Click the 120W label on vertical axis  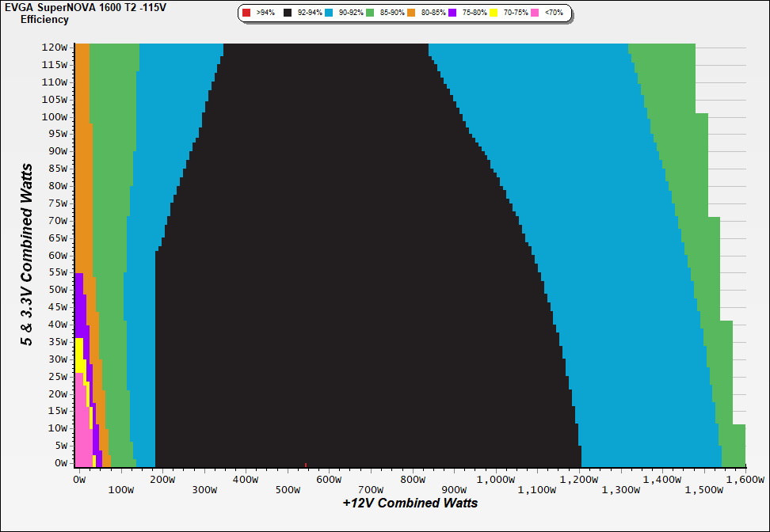coord(54,47)
